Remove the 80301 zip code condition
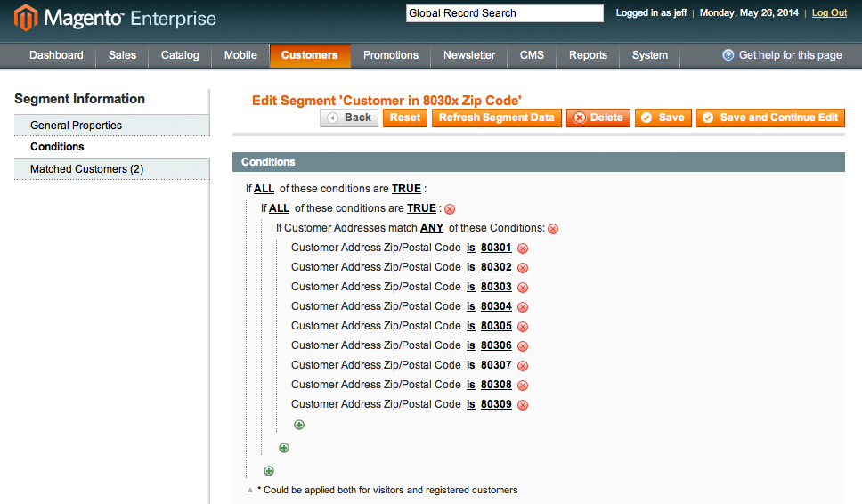The image size is (862, 504). coord(523,248)
